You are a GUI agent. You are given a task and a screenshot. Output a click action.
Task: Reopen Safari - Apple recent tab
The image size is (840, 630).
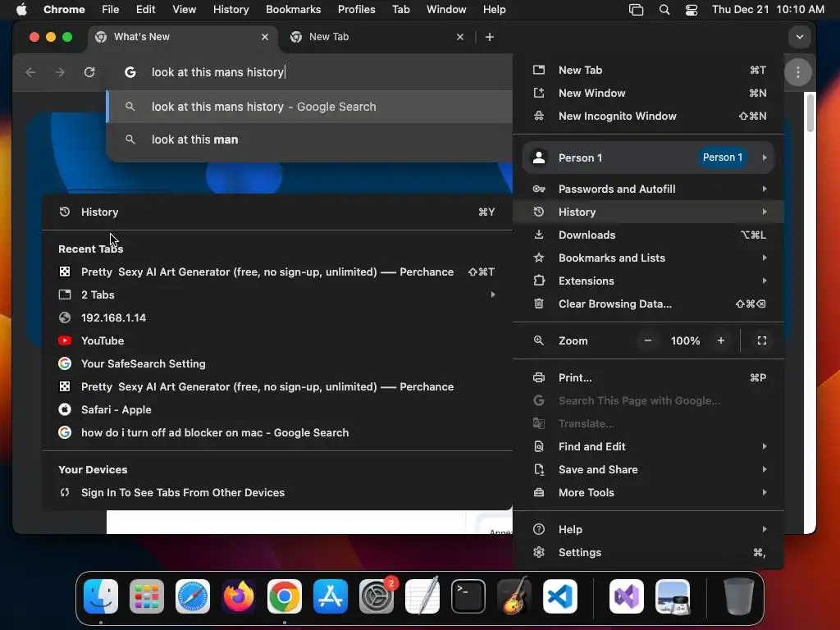click(x=277, y=410)
